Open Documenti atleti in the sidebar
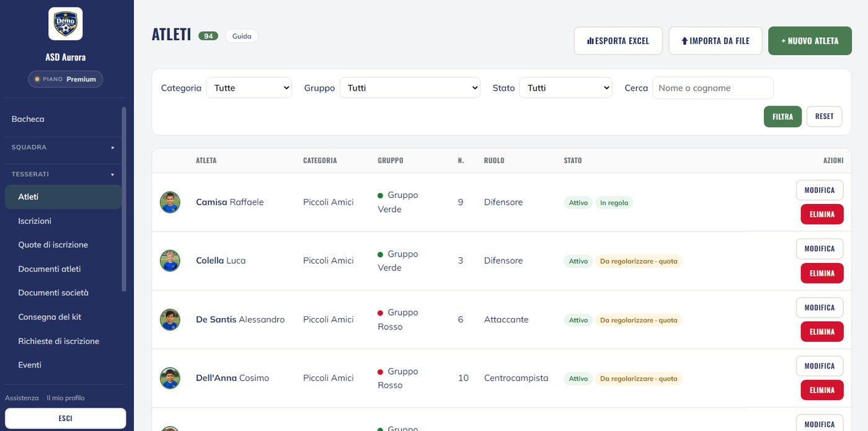This screenshot has width=868, height=431. pyautogui.click(x=63, y=269)
